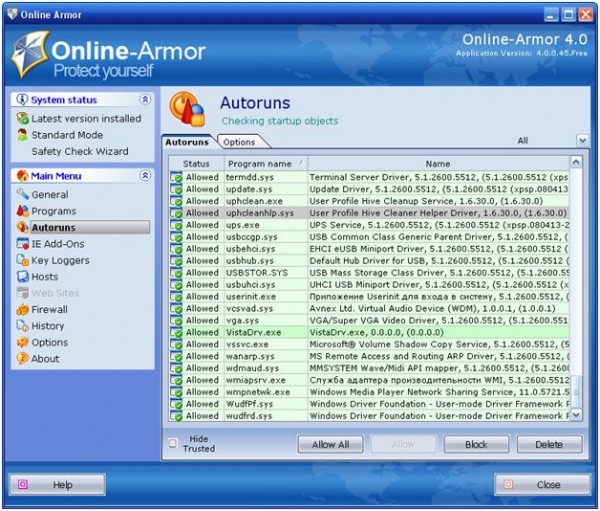Click the IE Add-Ons icon
600x511 pixels.
23,244
